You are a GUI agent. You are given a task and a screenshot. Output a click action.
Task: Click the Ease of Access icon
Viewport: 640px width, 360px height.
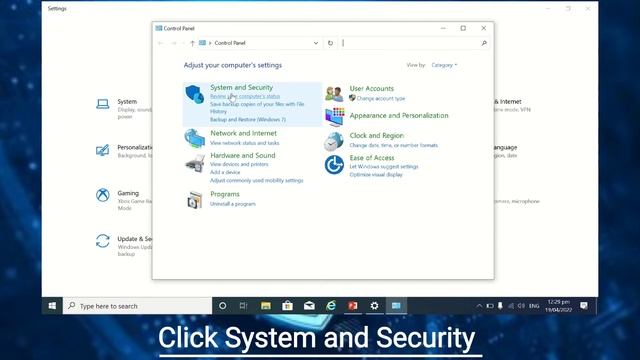click(x=334, y=165)
